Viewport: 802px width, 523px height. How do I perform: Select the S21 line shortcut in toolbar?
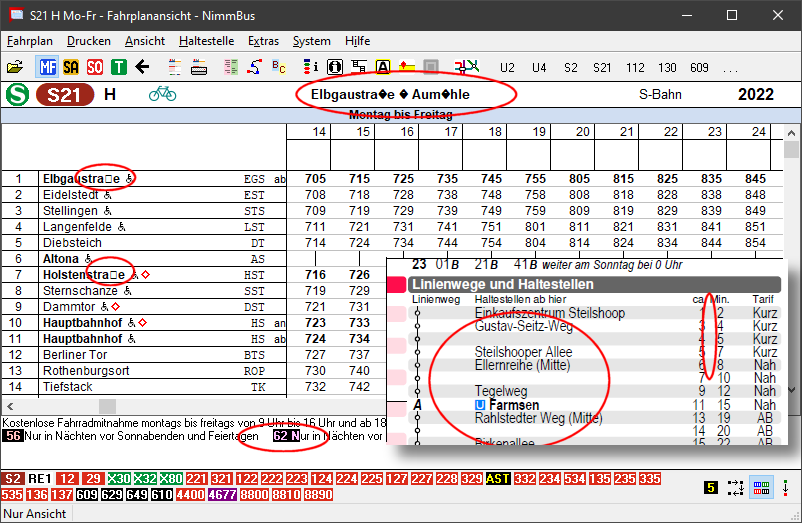601,67
